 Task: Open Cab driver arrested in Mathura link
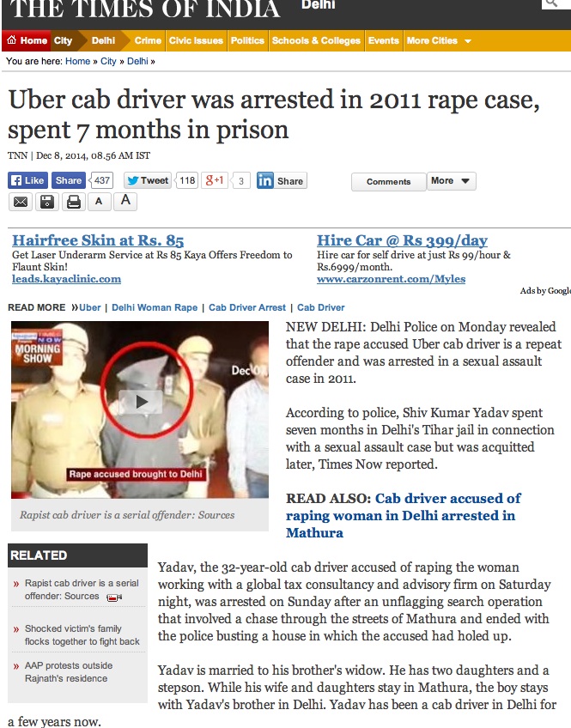tap(403, 515)
